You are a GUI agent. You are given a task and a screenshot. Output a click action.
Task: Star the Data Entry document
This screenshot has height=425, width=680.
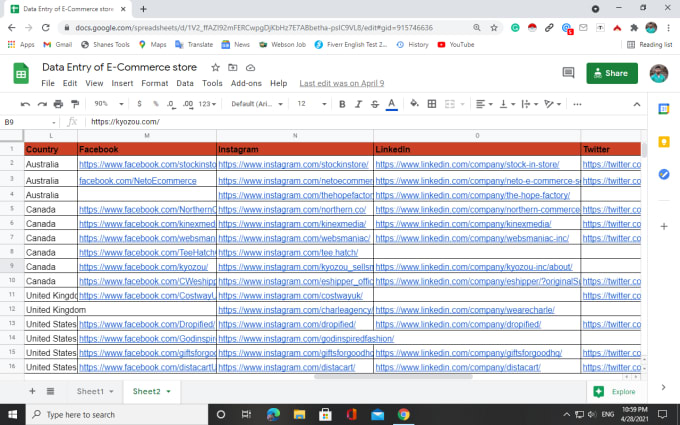point(215,68)
